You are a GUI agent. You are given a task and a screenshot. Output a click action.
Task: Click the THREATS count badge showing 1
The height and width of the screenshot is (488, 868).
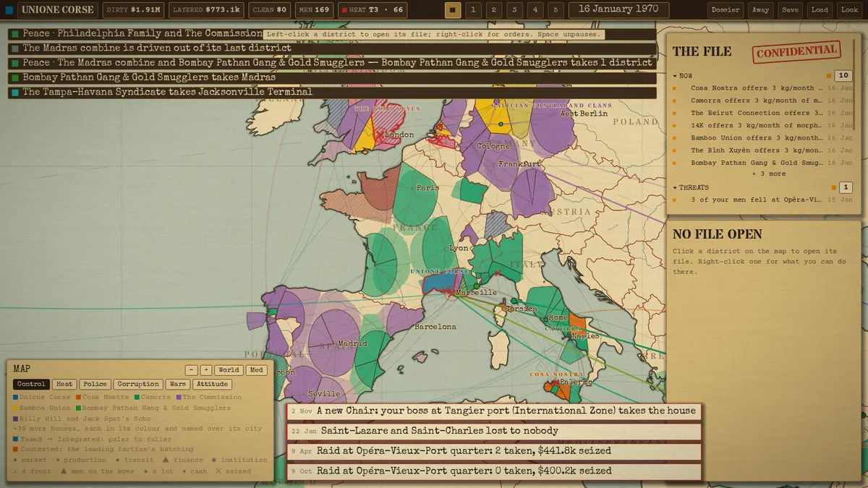846,188
